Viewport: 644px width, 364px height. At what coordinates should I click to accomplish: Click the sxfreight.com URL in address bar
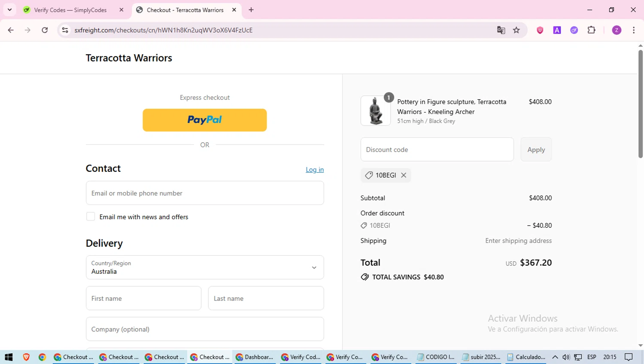tap(164, 30)
